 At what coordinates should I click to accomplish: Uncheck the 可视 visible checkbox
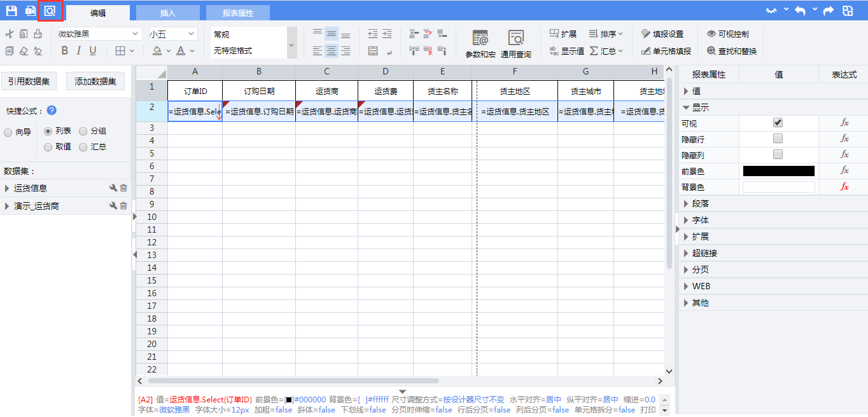pyautogui.click(x=778, y=123)
